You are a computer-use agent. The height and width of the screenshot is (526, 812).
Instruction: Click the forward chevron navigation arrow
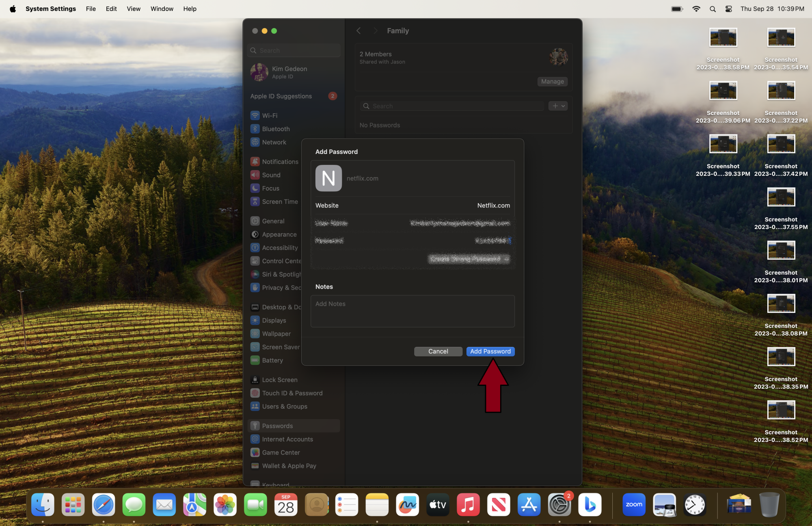coord(375,30)
